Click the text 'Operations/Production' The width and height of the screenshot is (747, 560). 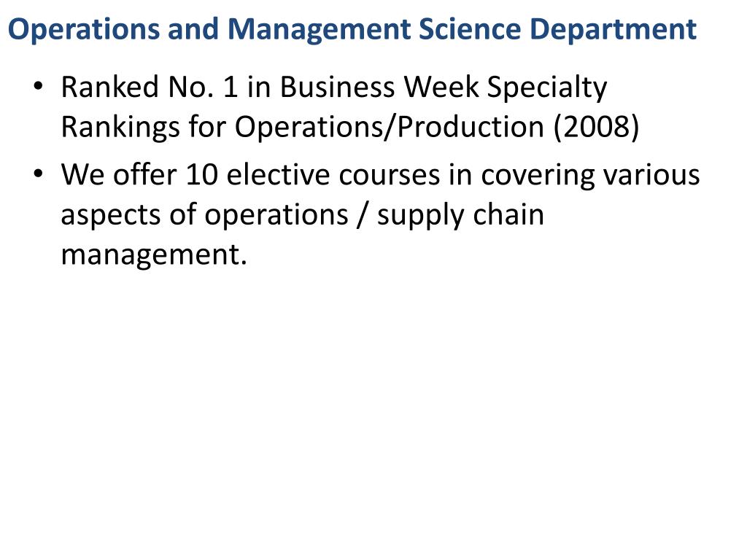click(x=390, y=128)
